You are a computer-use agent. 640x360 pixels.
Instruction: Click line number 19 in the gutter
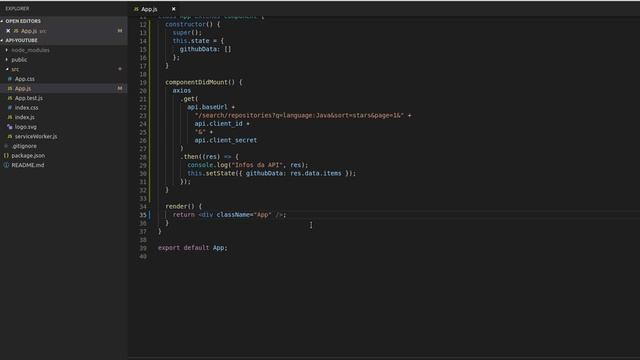coord(142,82)
